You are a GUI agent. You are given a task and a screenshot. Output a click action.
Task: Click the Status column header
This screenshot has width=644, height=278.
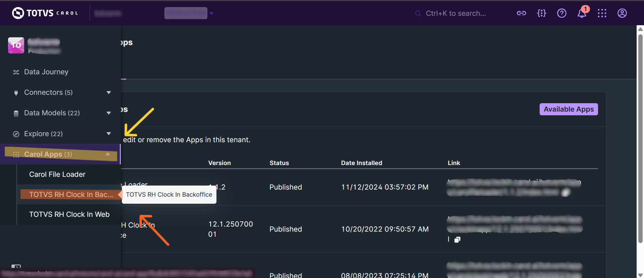(x=279, y=163)
